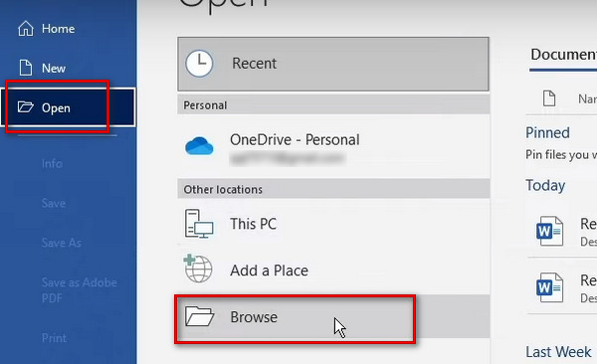The width and height of the screenshot is (597, 364).
Task: Click the This PC location label
Action: pyautogui.click(x=253, y=224)
